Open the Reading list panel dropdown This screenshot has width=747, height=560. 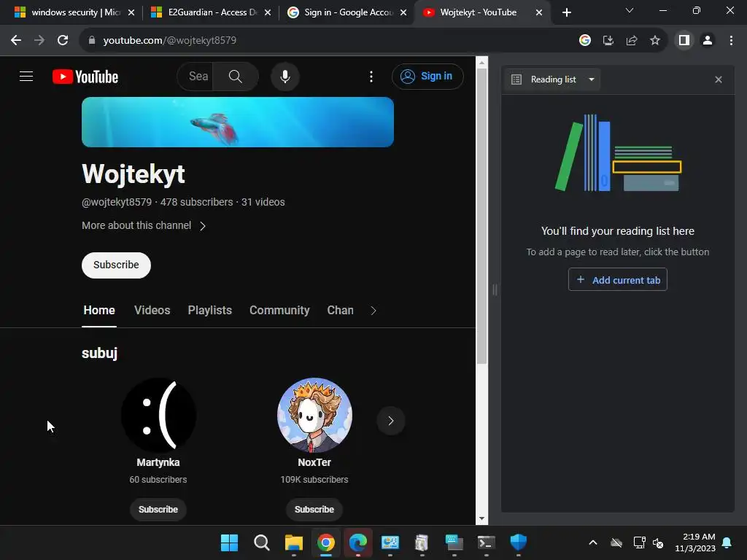click(x=553, y=79)
